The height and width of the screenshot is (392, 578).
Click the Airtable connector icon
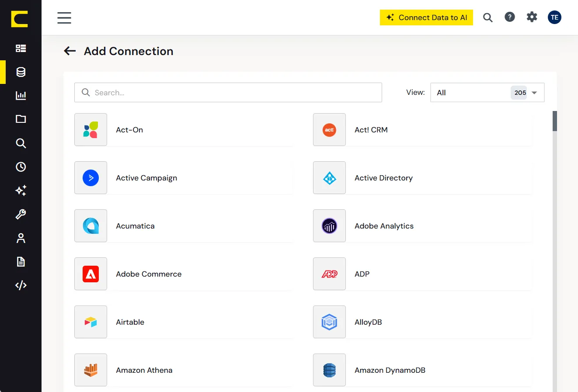91,322
